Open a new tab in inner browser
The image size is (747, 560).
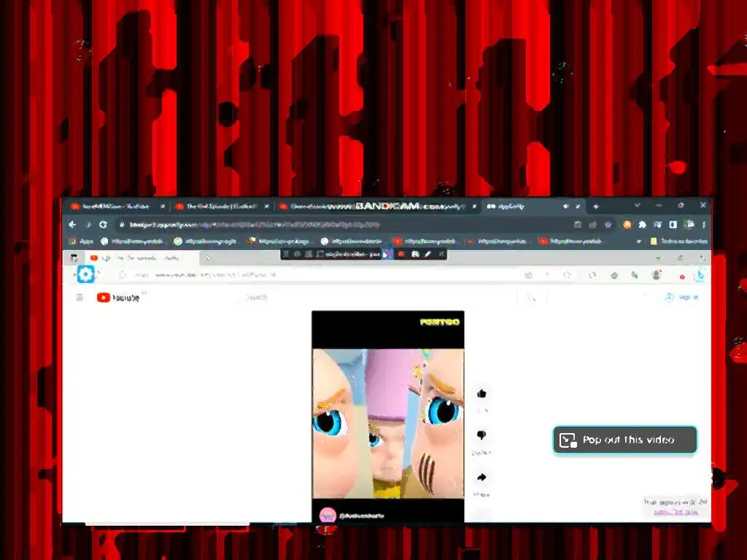207,258
